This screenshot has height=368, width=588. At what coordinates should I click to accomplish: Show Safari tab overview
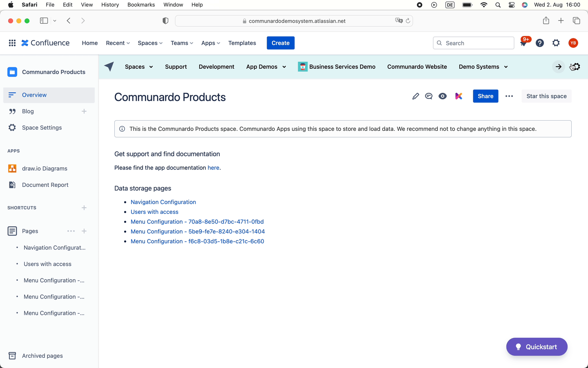click(577, 20)
